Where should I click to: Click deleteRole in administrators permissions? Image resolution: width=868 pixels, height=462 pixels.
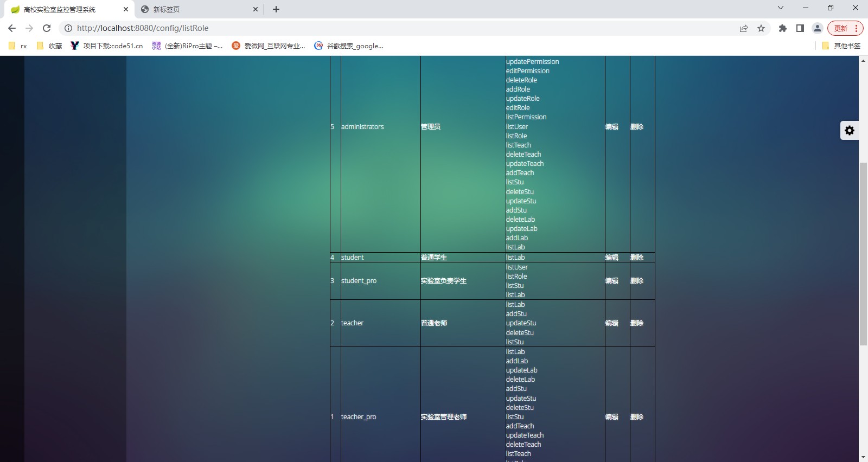(x=521, y=80)
